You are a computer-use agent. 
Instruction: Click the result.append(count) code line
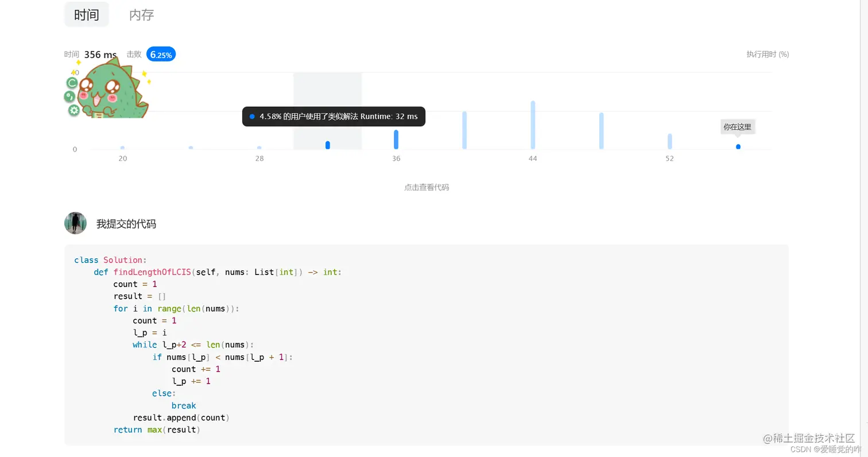[181, 417]
